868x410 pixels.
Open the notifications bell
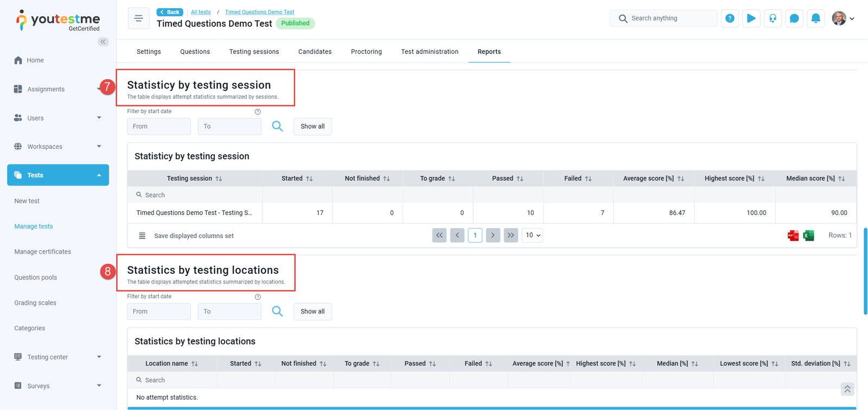815,18
